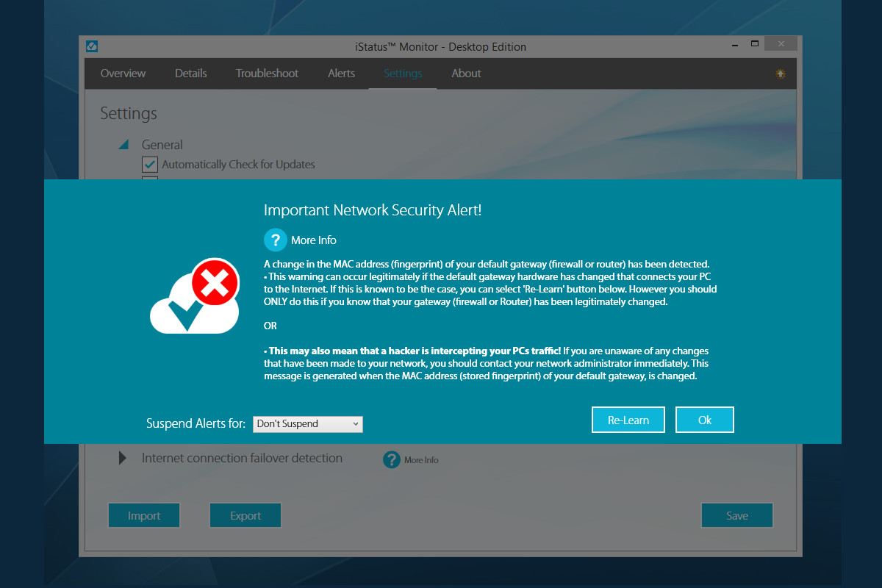Select the Settings tab
This screenshot has height=588, width=882.
pyautogui.click(x=403, y=73)
